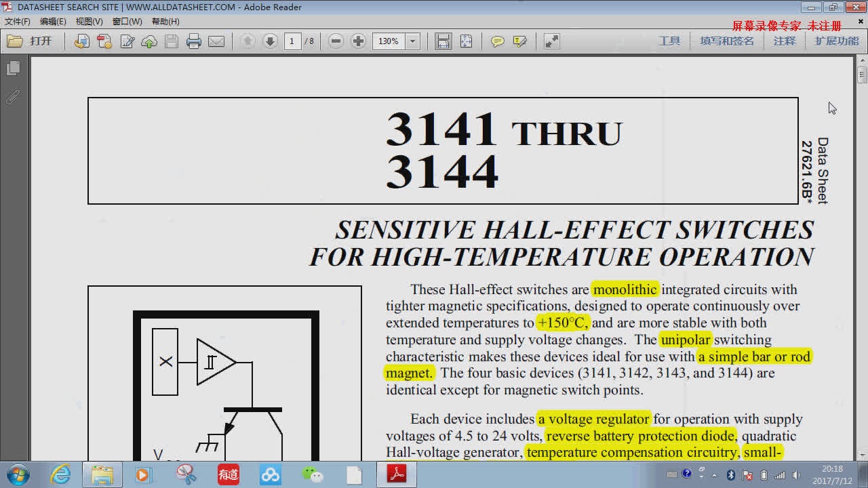Click the 130% zoom value field
The image size is (868, 488).
[x=389, y=41]
